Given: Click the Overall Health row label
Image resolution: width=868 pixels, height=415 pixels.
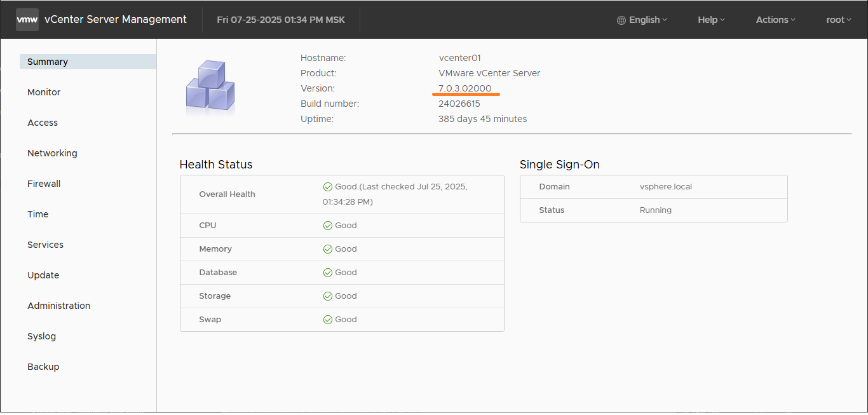Looking at the screenshot, I should coord(227,194).
